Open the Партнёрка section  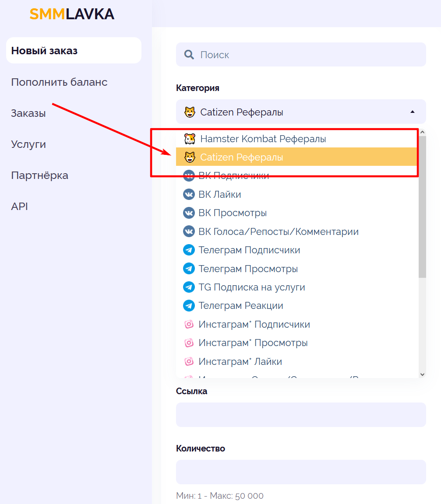(x=39, y=175)
